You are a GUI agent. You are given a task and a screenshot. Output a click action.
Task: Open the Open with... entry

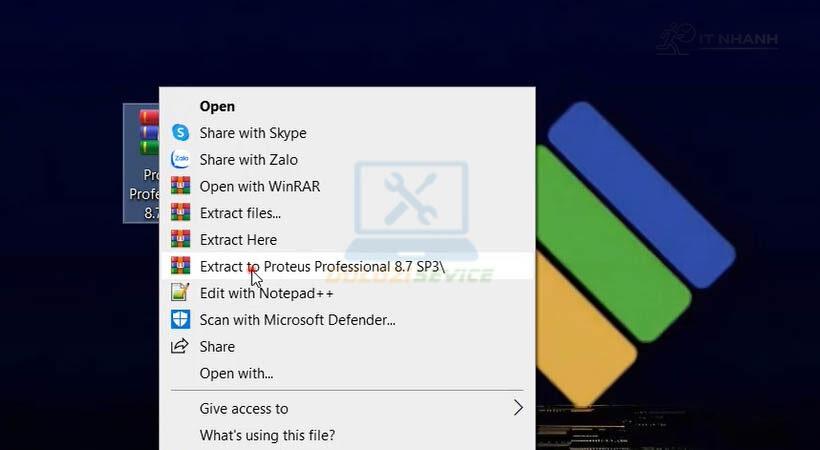click(x=236, y=373)
